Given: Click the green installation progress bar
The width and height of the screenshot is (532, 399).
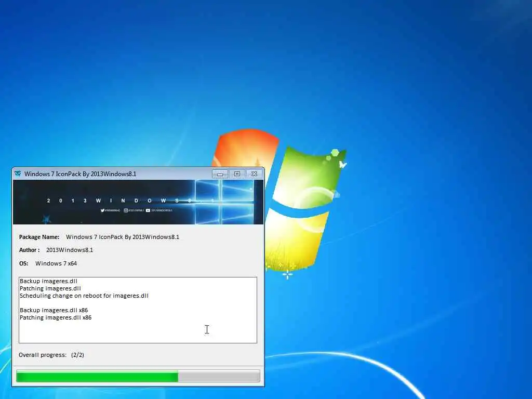Looking at the screenshot, I should (138, 376).
